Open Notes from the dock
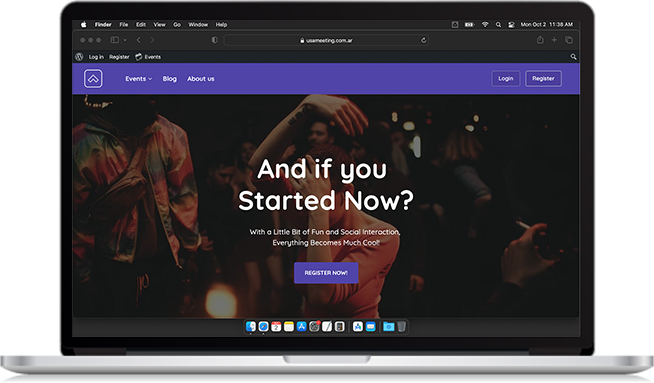 click(289, 326)
